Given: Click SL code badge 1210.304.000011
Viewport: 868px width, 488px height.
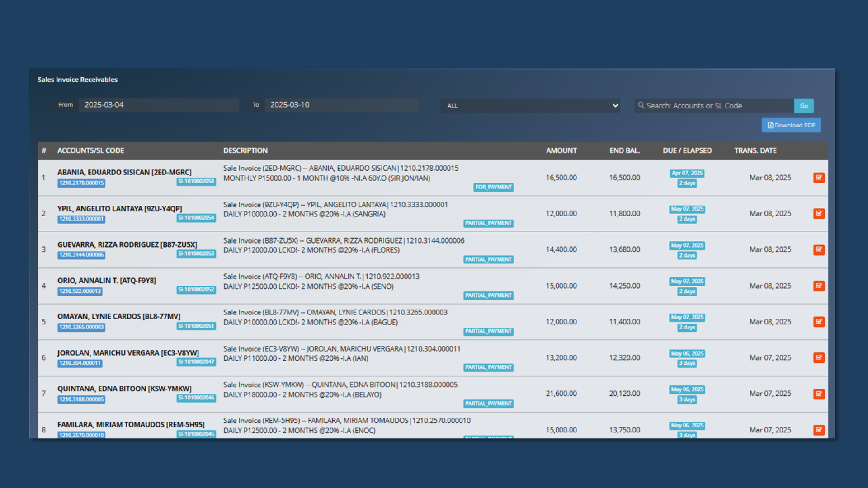Looking at the screenshot, I should (x=80, y=363).
